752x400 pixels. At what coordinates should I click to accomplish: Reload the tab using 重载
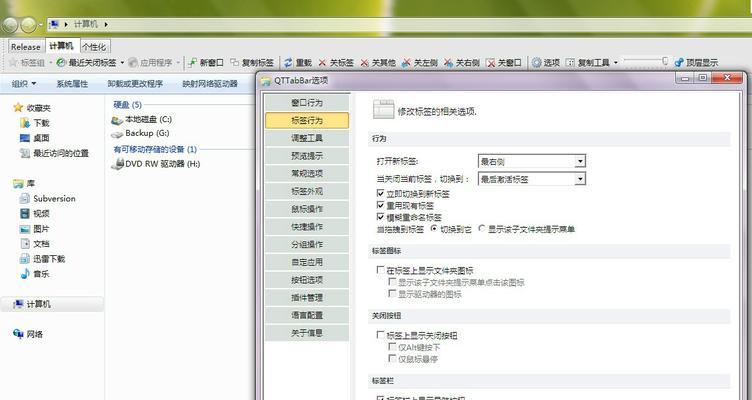[x=297, y=62]
